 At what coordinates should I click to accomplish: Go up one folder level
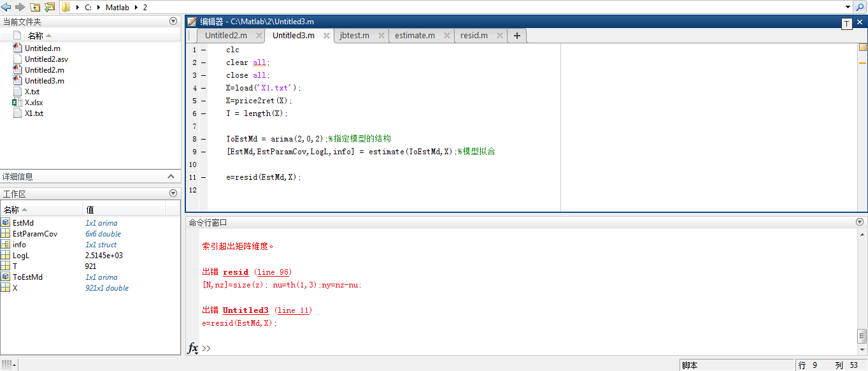[x=35, y=7]
